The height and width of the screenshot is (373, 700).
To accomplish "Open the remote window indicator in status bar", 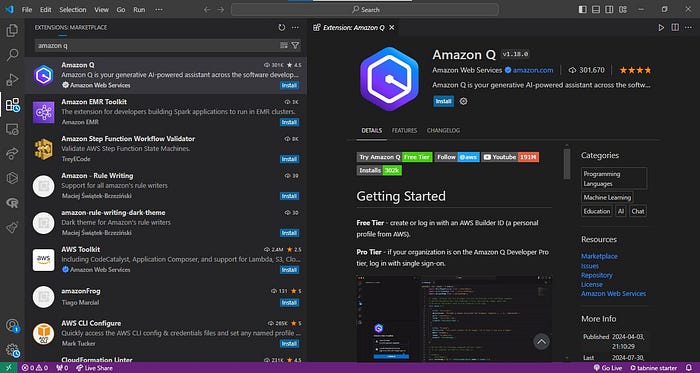I will [8, 368].
